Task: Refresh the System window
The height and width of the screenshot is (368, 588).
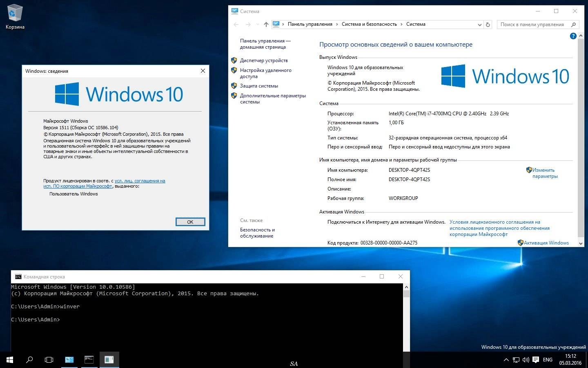Action: point(488,25)
